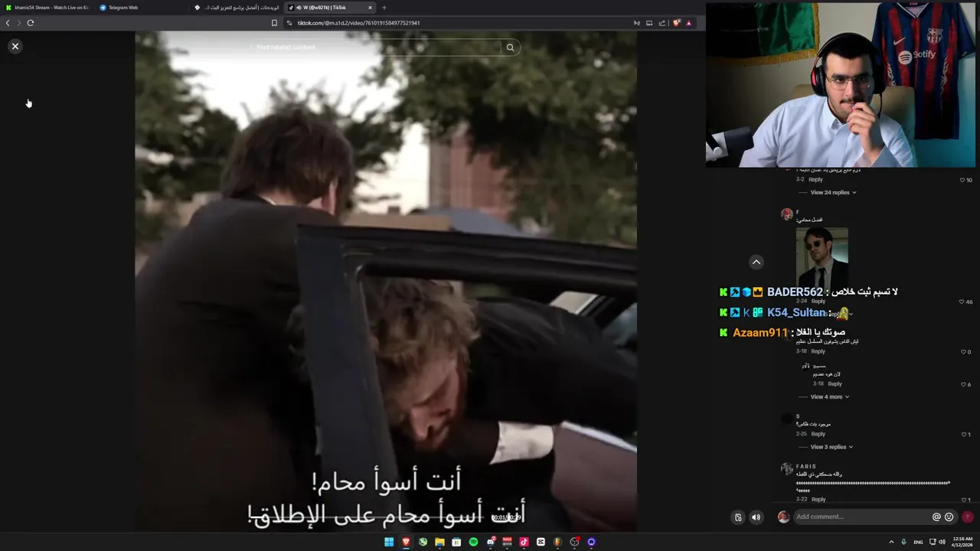Viewport: 980px width, 551px height.
Task: Go forward with the browser forward arrow
Action: coord(19,23)
